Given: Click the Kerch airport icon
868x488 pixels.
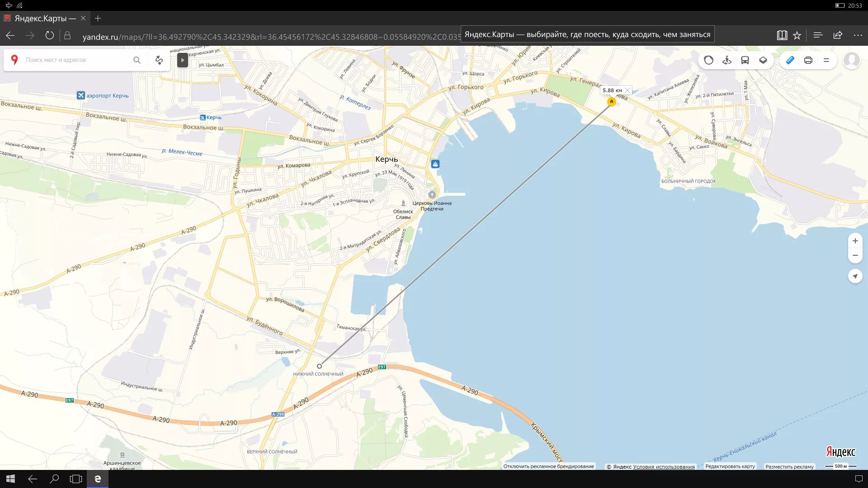Looking at the screenshot, I should [81, 95].
